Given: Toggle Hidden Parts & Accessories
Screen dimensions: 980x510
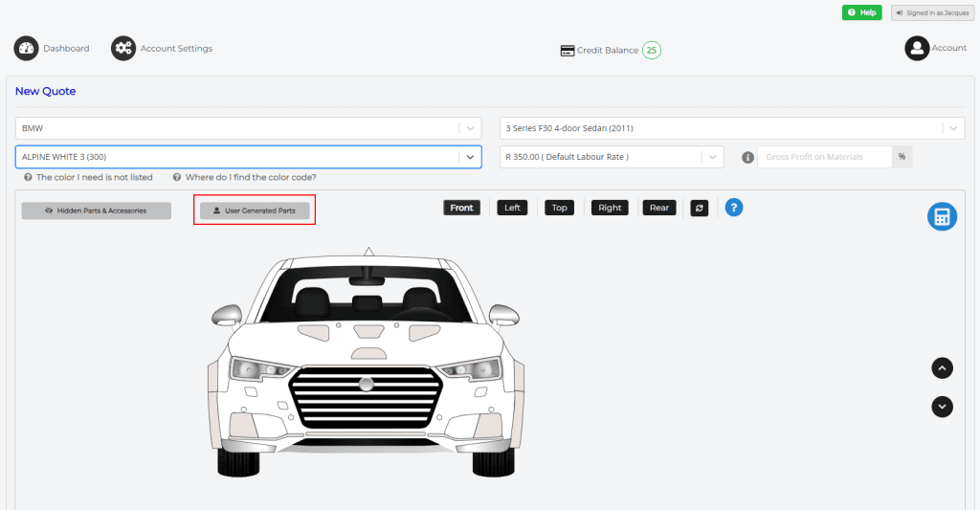Looking at the screenshot, I should coord(97,211).
